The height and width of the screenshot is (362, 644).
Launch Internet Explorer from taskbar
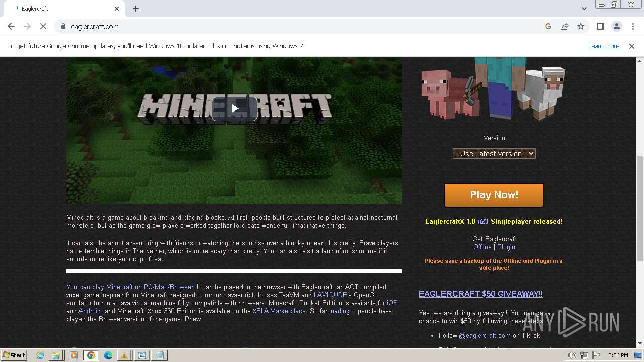click(x=40, y=355)
